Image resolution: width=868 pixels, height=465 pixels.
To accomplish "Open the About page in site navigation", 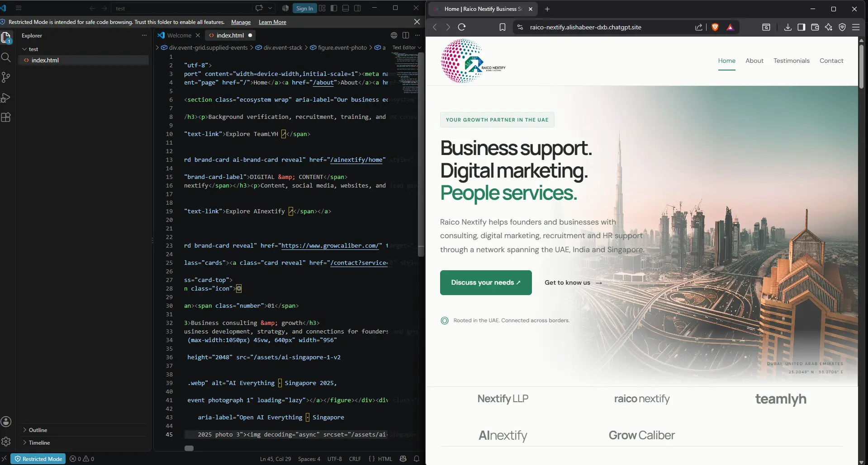I will pyautogui.click(x=754, y=61).
